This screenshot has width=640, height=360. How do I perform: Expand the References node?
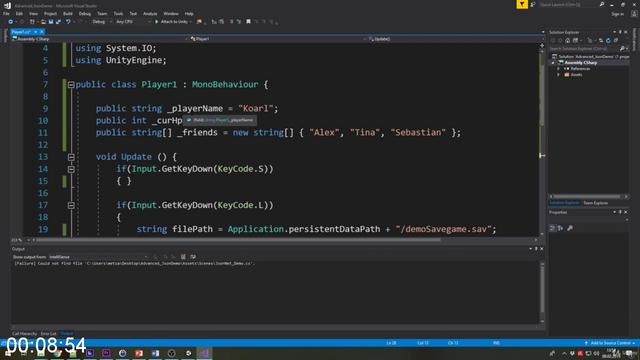click(559, 69)
